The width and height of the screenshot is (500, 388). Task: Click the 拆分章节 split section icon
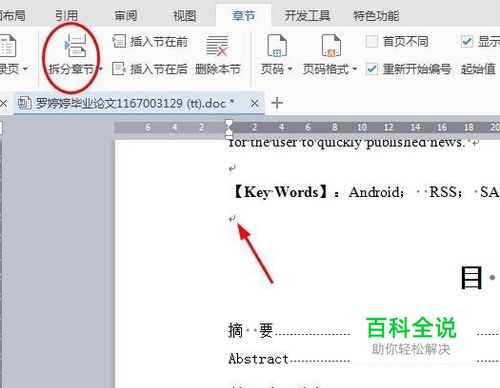click(x=75, y=45)
